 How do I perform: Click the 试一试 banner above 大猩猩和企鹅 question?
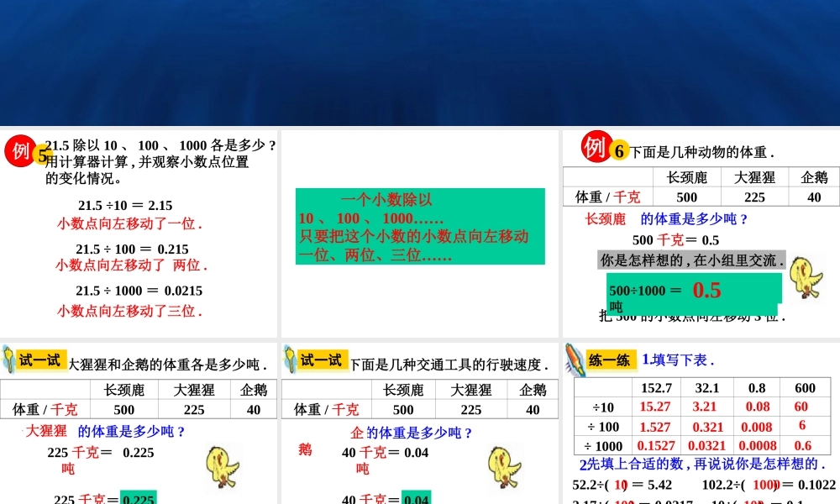39,360
